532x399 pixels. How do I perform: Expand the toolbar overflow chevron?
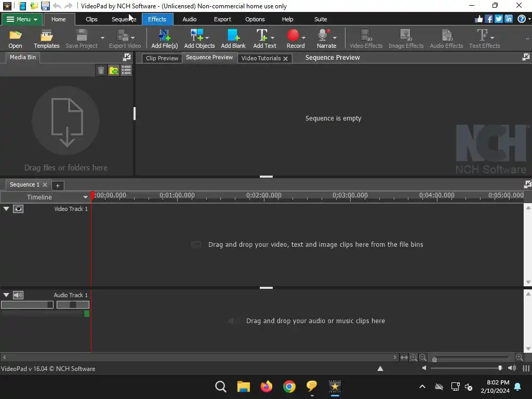pyautogui.click(x=527, y=38)
